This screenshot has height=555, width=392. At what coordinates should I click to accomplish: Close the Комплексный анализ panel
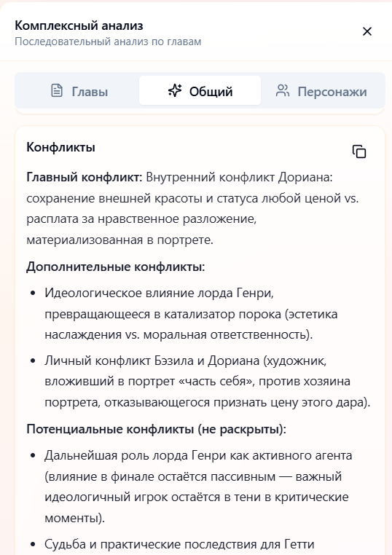[x=367, y=31]
